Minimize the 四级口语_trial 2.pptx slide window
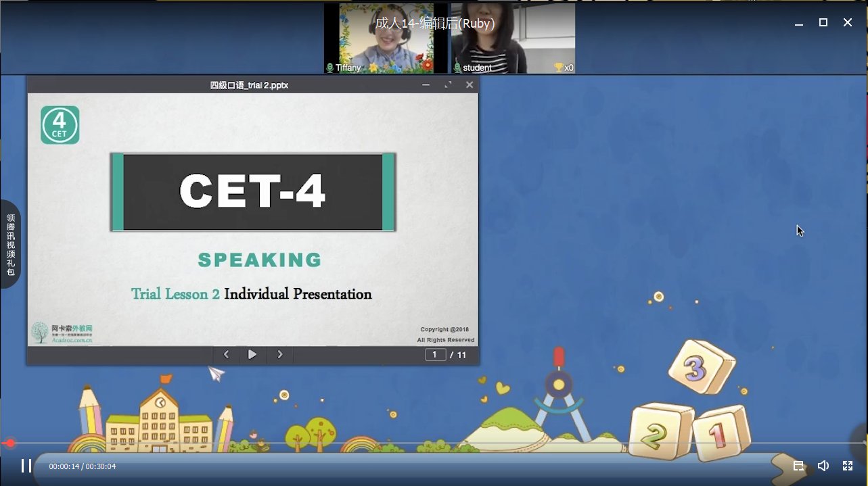Viewport: 868px width, 486px height. point(426,85)
